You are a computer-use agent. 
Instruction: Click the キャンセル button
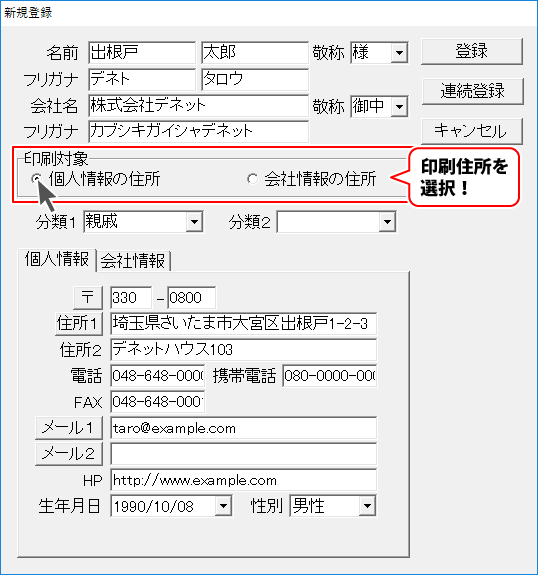coord(472,131)
